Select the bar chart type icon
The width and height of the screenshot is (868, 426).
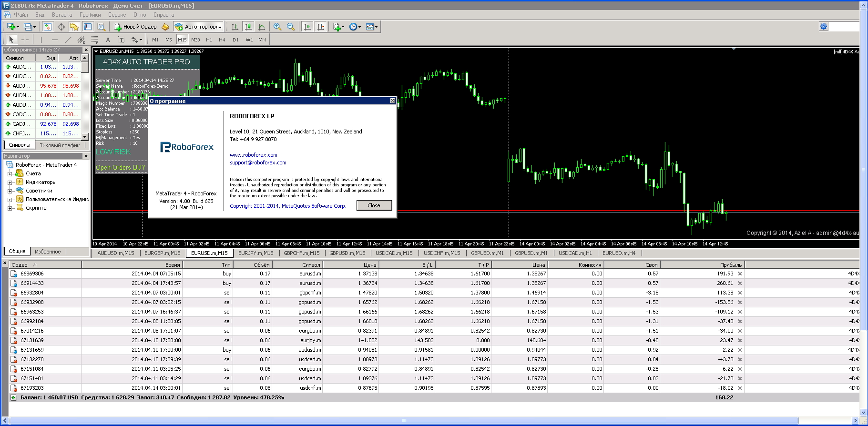pyautogui.click(x=235, y=27)
